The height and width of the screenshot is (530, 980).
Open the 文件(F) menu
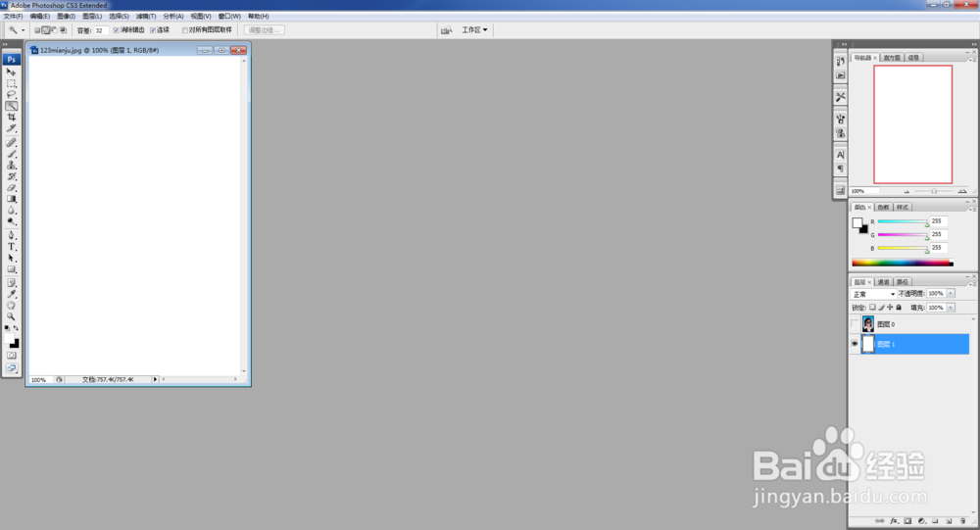pyautogui.click(x=13, y=17)
